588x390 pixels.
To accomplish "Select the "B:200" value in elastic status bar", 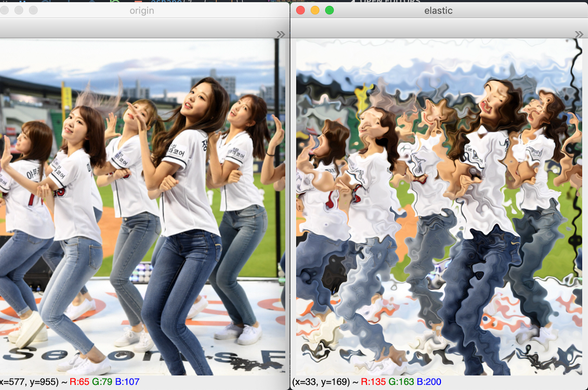I will click(x=429, y=382).
